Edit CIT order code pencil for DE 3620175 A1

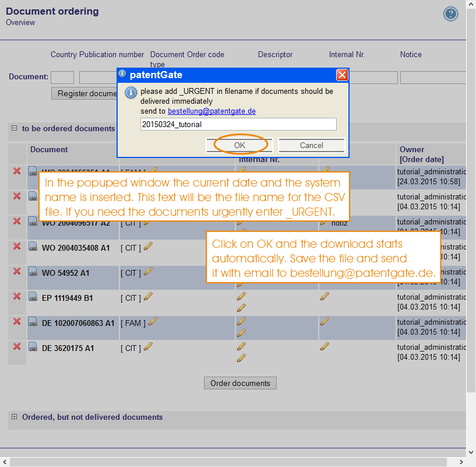point(148,346)
